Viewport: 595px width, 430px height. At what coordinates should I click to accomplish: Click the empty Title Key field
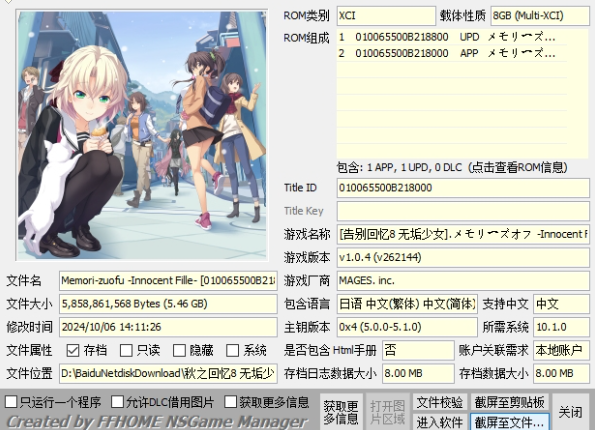pyautogui.click(x=463, y=211)
